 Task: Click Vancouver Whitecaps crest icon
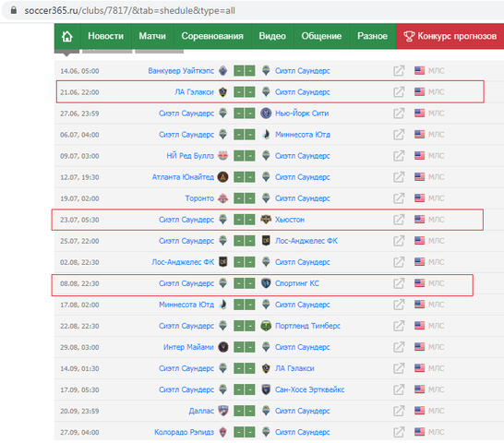tap(223, 70)
